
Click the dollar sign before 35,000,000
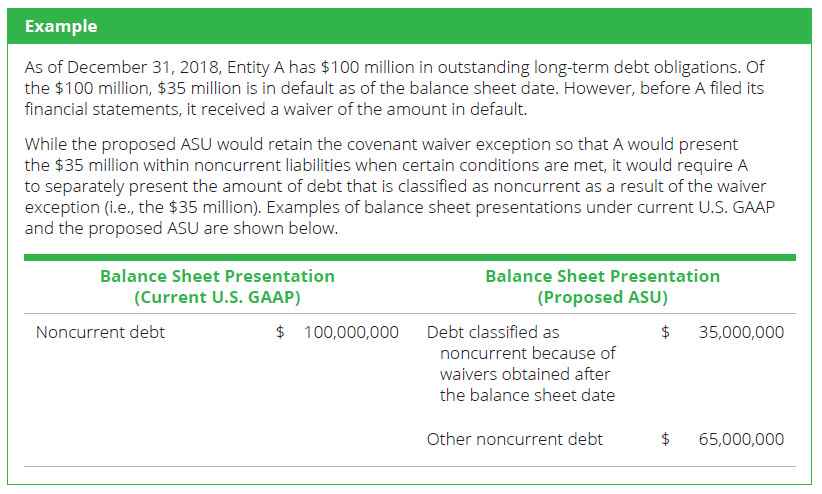click(665, 332)
